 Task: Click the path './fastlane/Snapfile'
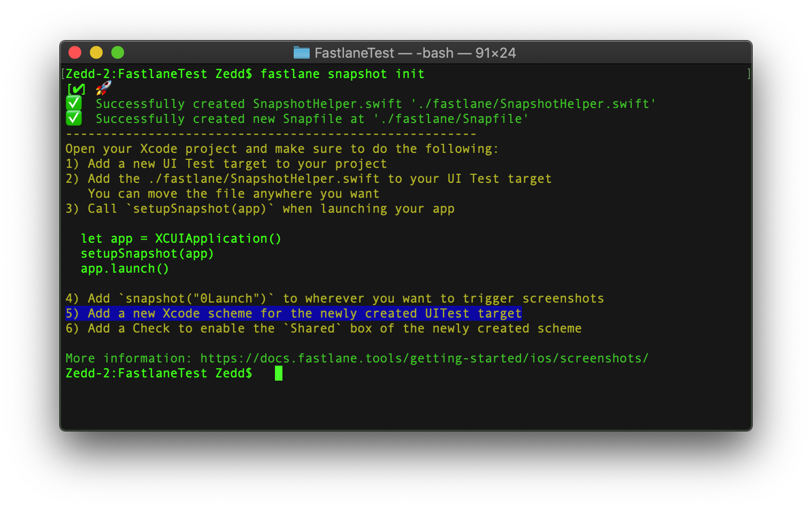[451, 119]
